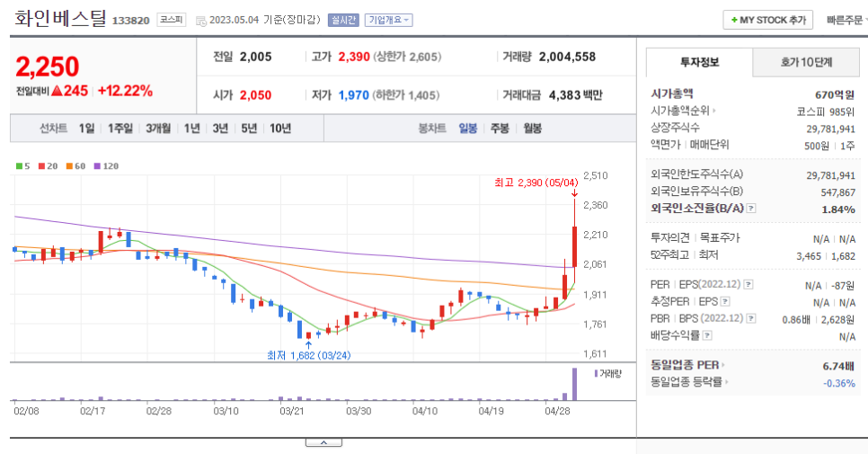Select the 1일 line chart period
The image size is (868, 454).
pos(86,129)
